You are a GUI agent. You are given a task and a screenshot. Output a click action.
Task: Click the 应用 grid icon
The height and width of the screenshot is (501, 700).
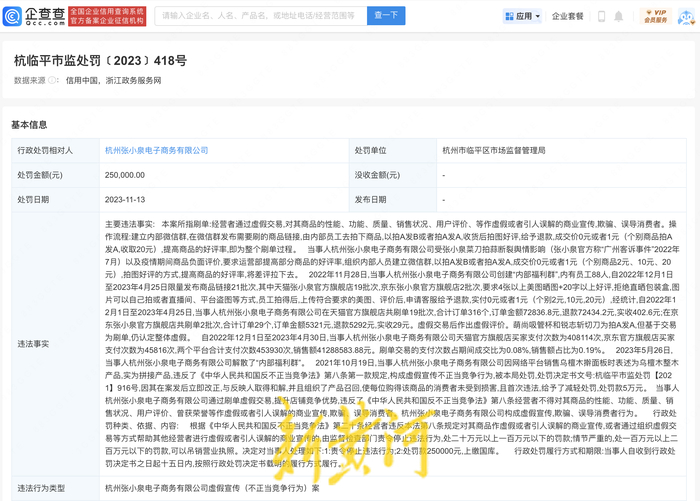(507, 17)
